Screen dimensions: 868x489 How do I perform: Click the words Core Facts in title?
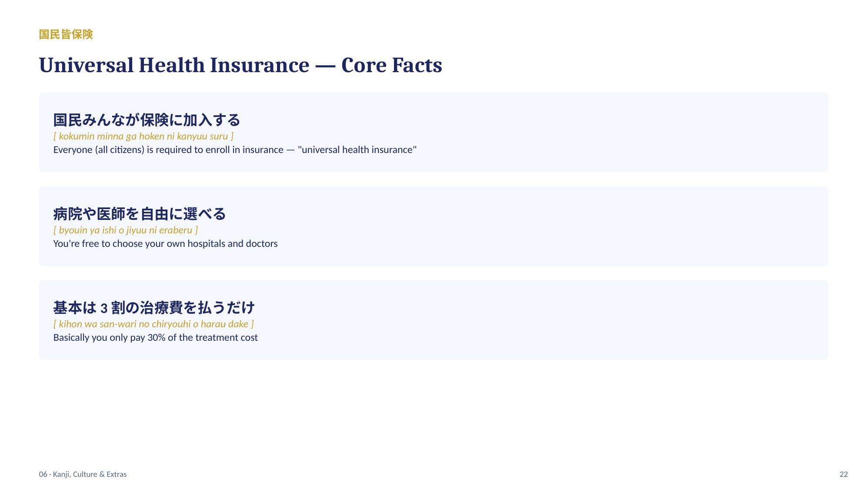[x=391, y=65]
